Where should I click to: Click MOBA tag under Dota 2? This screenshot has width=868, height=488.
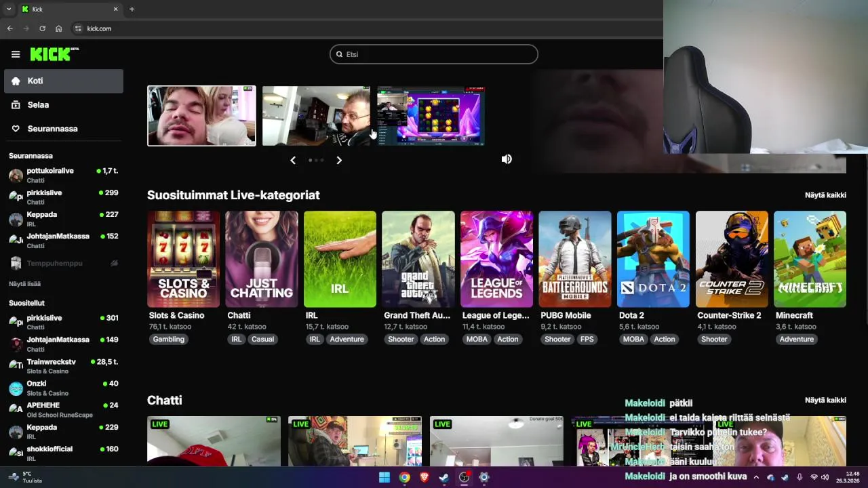tap(633, 340)
